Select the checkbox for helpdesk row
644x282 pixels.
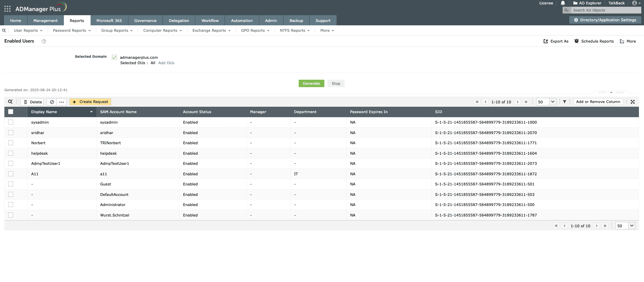coord(11,153)
